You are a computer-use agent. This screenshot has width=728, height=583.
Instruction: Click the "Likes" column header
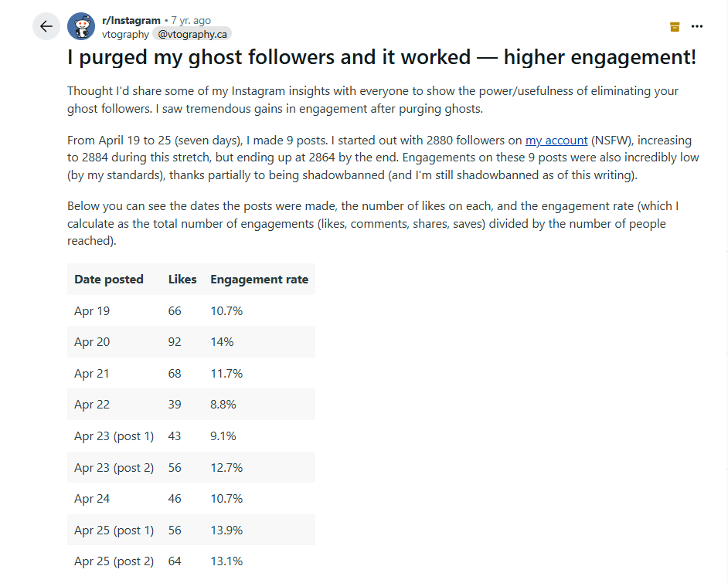[x=182, y=280]
